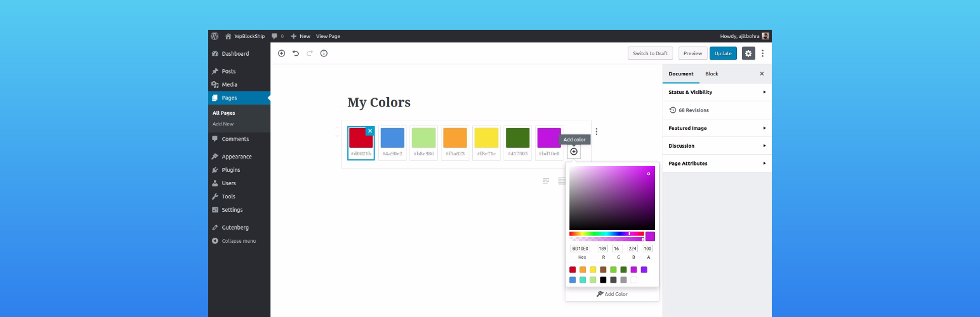Image resolution: width=980 pixels, height=317 pixels.
Task: Open the block's three-dot options
Action: point(596,132)
